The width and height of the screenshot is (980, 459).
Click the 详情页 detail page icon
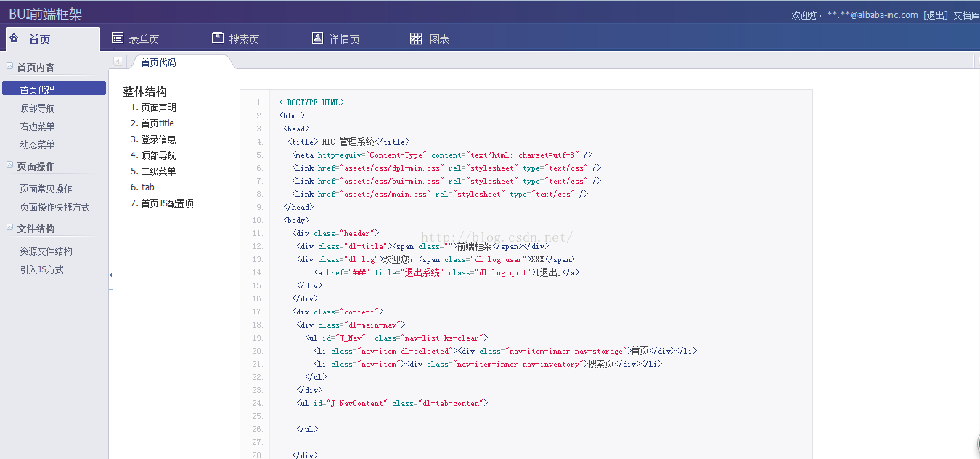click(317, 36)
